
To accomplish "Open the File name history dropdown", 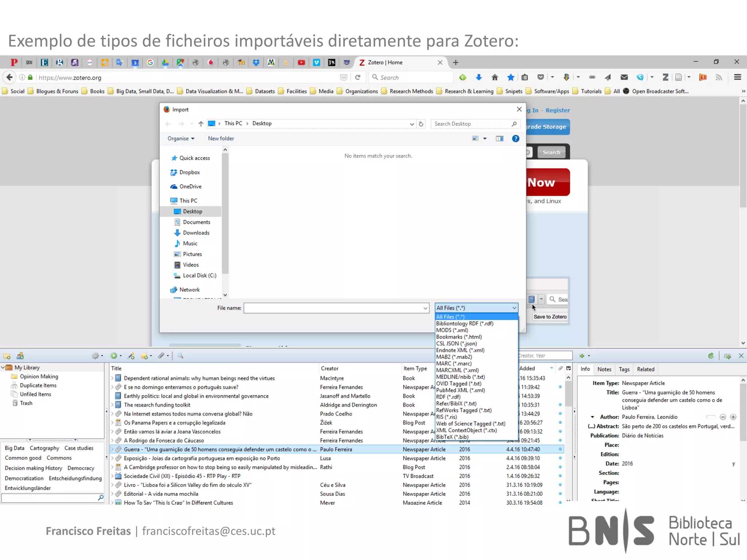I will [425, 308].
